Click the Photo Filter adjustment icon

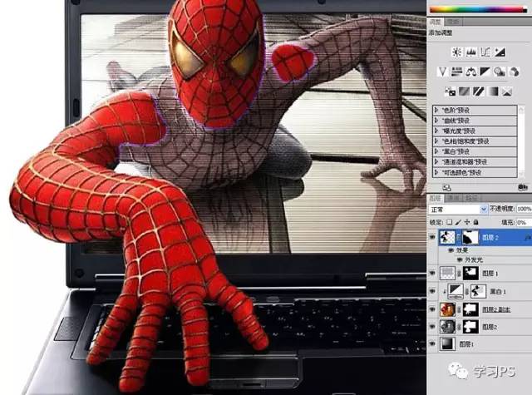pos(498,72)
